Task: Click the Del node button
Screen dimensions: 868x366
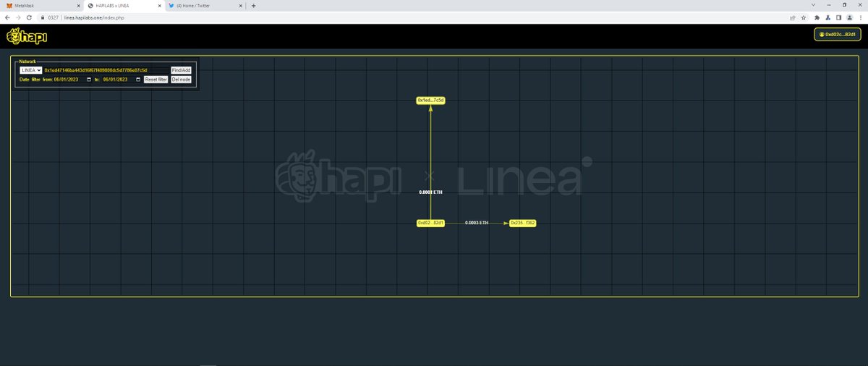Action: (x=181, y=80)
